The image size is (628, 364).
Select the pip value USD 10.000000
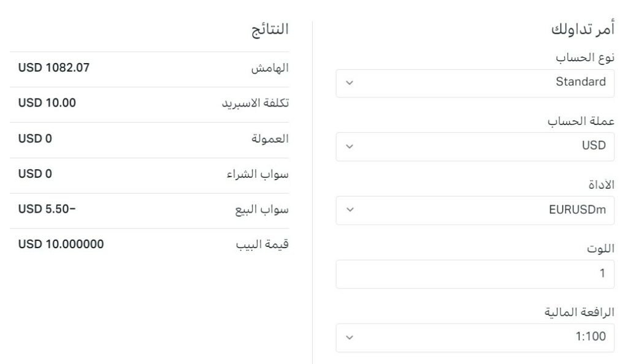tap(61, 245)
